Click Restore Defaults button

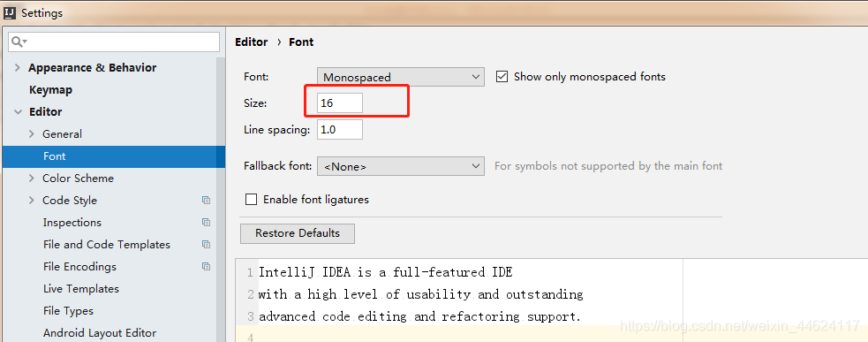coord(298,233)
